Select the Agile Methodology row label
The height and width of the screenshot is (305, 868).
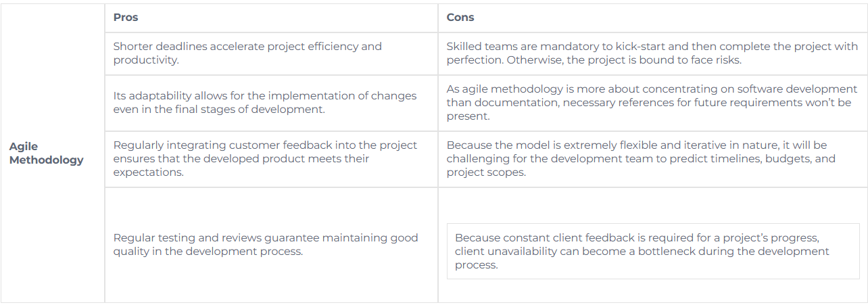pos(47,154)
